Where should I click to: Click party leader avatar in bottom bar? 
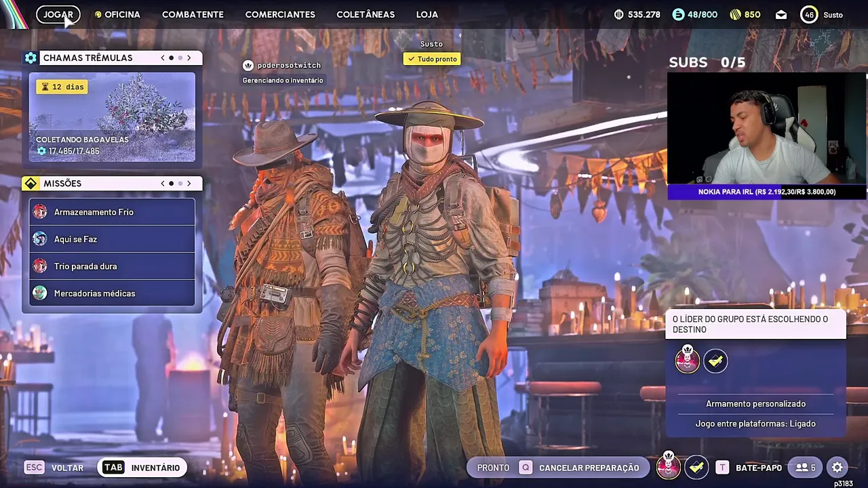coord(669,466)
